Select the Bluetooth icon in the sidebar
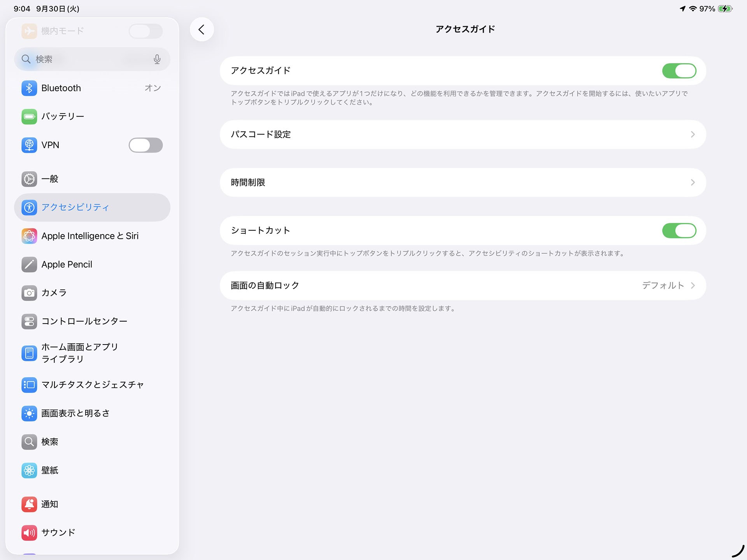 (x=29, y=88)
